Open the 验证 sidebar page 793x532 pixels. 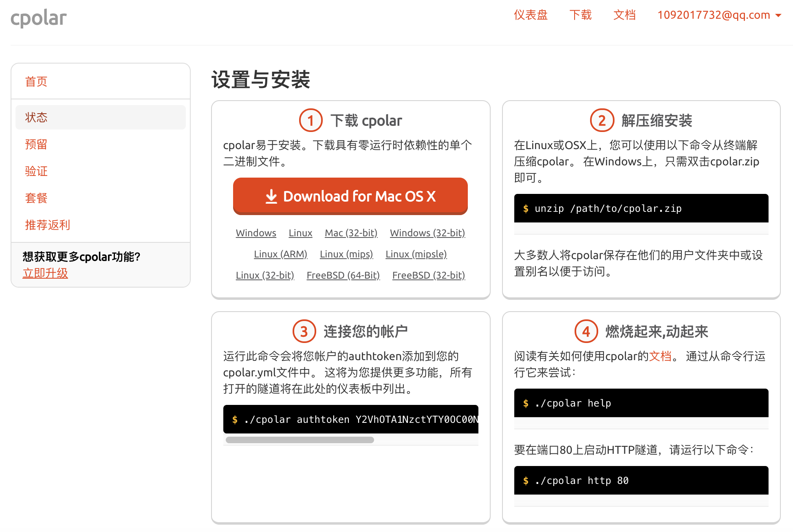coord(36,171)
